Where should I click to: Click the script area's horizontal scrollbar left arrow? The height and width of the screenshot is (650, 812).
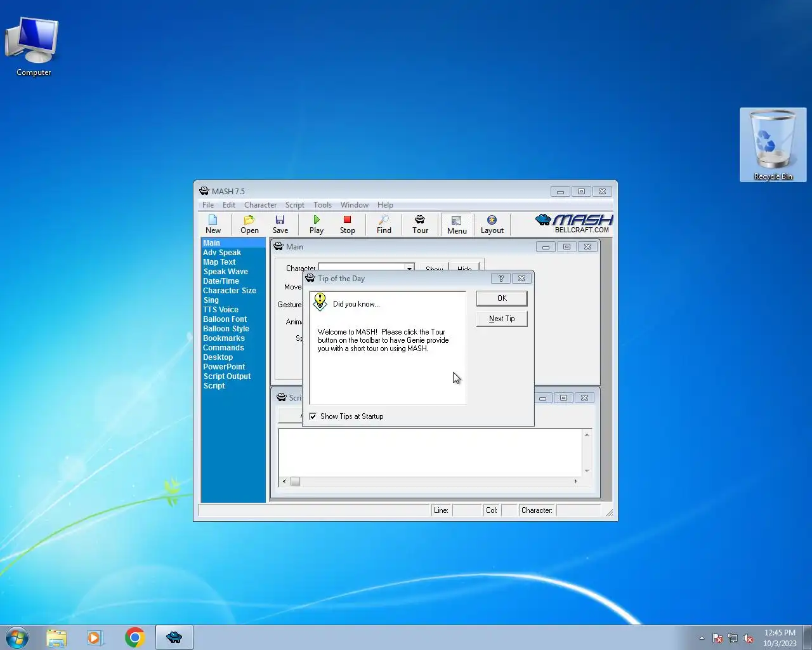pos(284,481)
